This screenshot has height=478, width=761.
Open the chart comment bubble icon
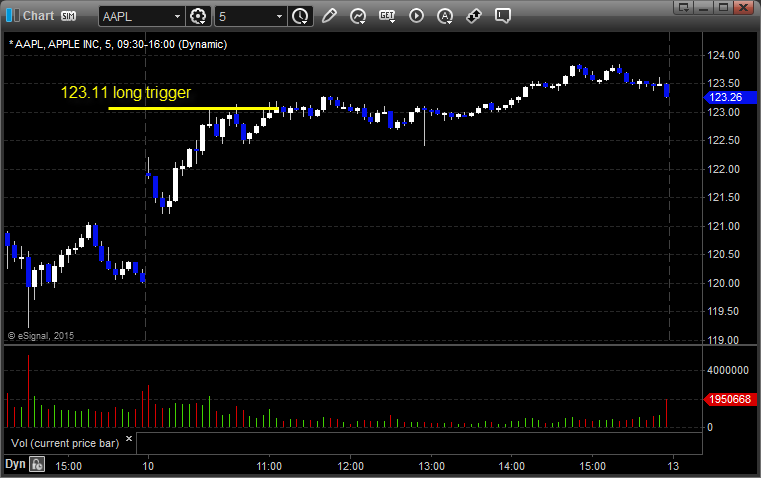click(503, 16)
